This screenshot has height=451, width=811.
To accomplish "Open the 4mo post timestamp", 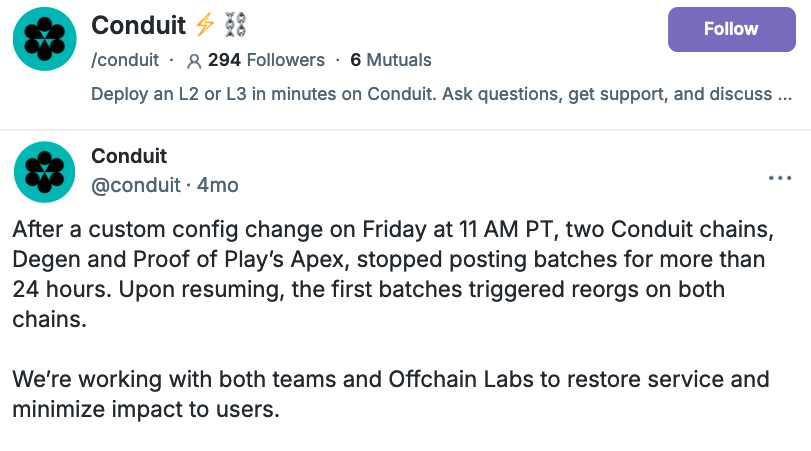I will 218,185.
